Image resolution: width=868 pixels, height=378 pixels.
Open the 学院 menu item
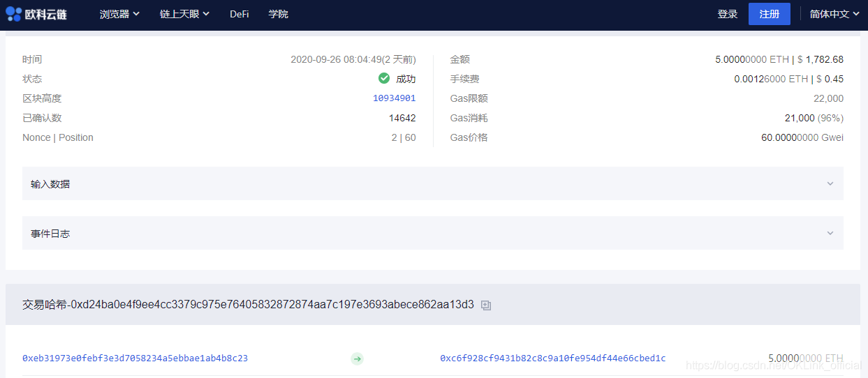279,14
